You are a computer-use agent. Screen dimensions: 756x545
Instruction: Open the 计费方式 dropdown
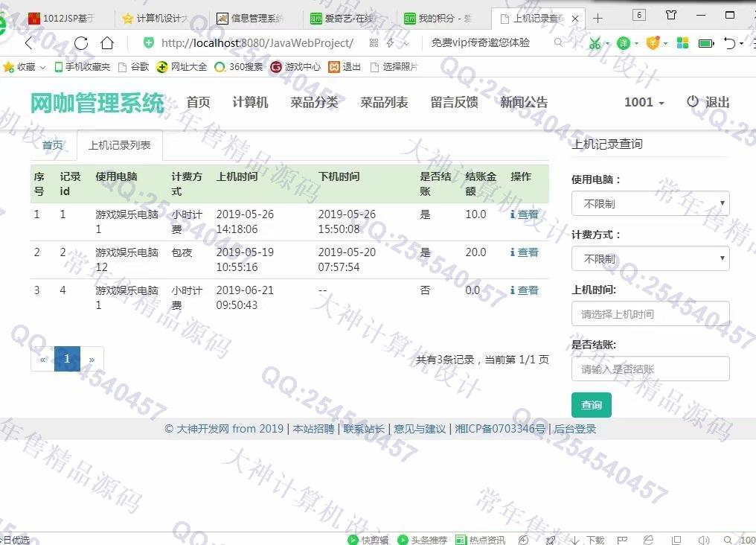(650, 258)
